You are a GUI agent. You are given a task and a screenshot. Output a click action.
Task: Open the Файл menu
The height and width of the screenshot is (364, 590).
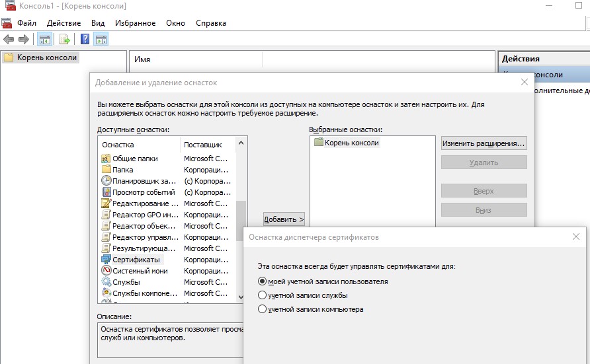point(27,23)
